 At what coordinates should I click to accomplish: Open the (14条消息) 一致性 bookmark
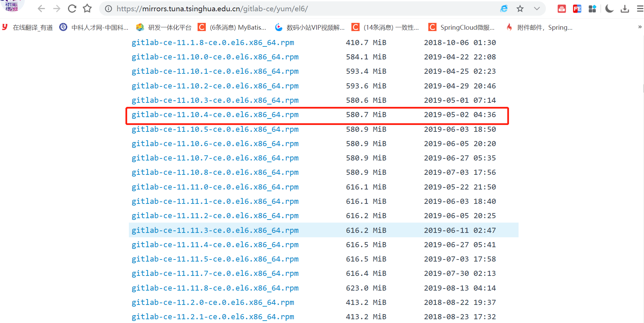coord(386,27)
